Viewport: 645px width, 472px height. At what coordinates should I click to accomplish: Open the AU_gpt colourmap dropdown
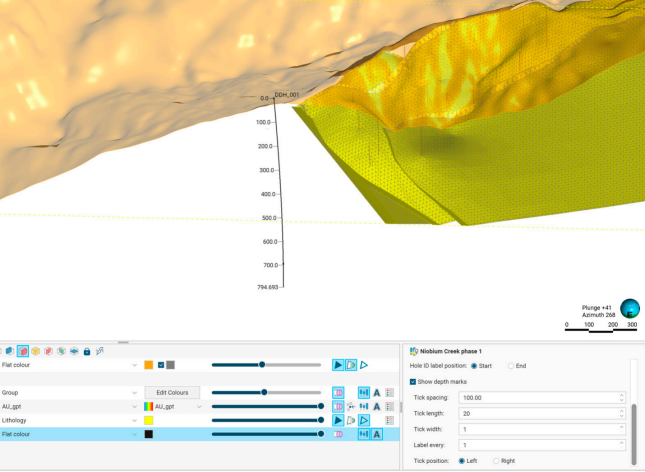click(199, 407)
